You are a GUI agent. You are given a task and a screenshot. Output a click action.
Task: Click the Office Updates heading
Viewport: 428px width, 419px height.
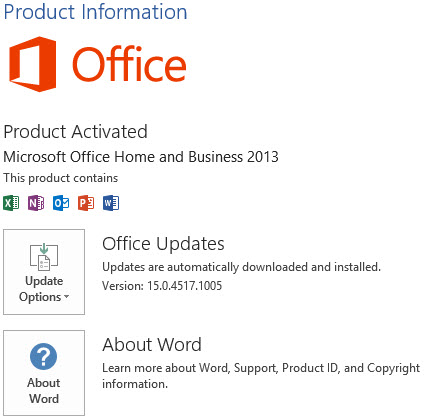tap(163, 244)
